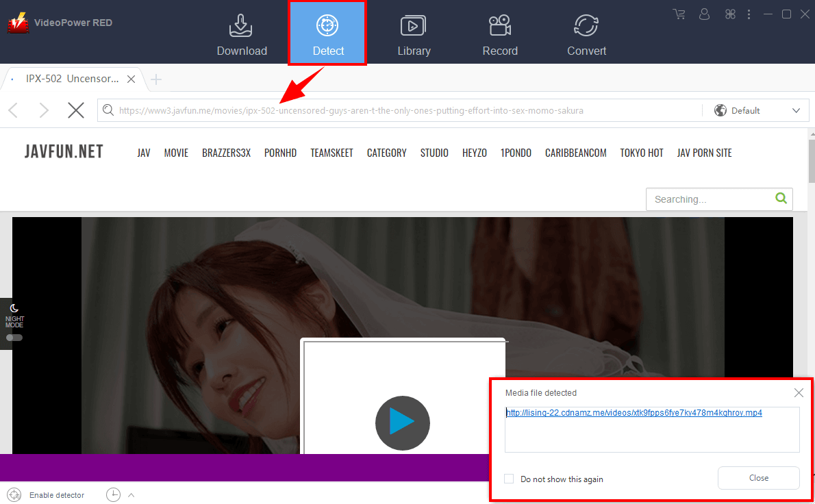Open the user account icon
This screenshot has height=504, width=815.
click(704, 14)
